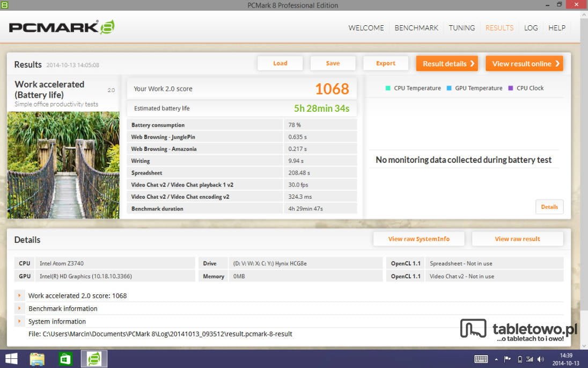Click the vertical scrollbar up arrow
The image size is (588, 368).
(x=584, y=15)
